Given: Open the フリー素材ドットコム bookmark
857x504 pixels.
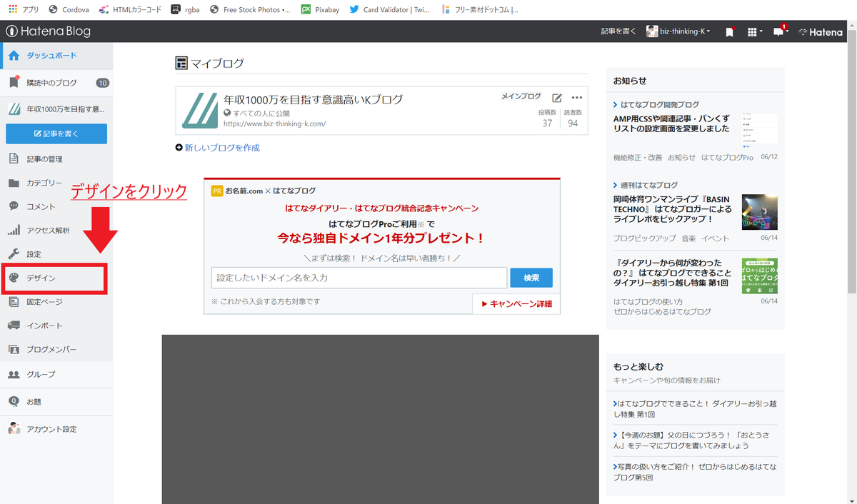Looking at the screenshot, I should pyautogui.click(x=478, y=10).
